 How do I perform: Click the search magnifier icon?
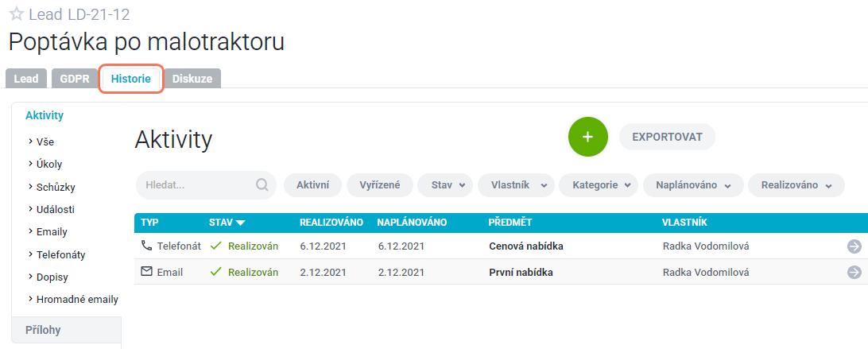click(262, 185)
